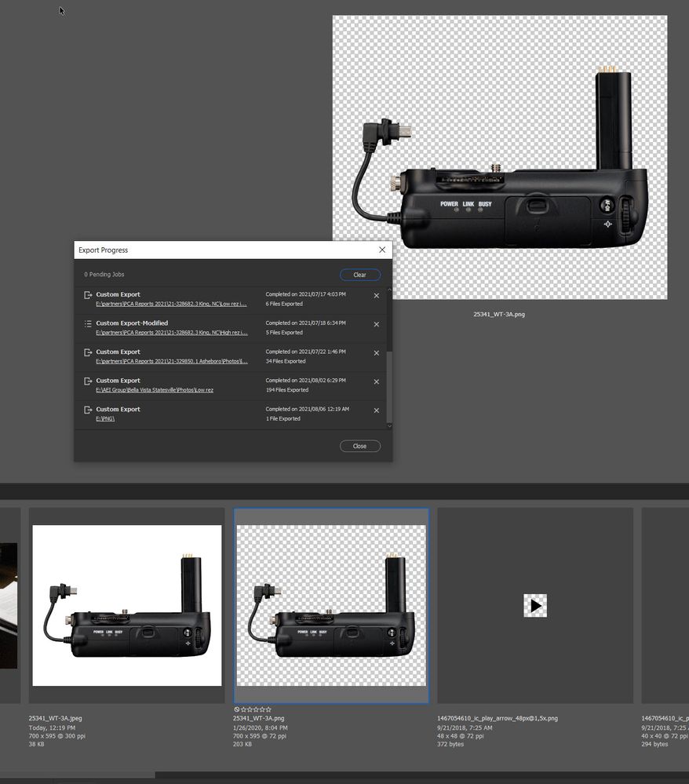Click the "5 Files Exported" text
The image size is (689, 784).
pyautogui.click(x=284, y=333)
